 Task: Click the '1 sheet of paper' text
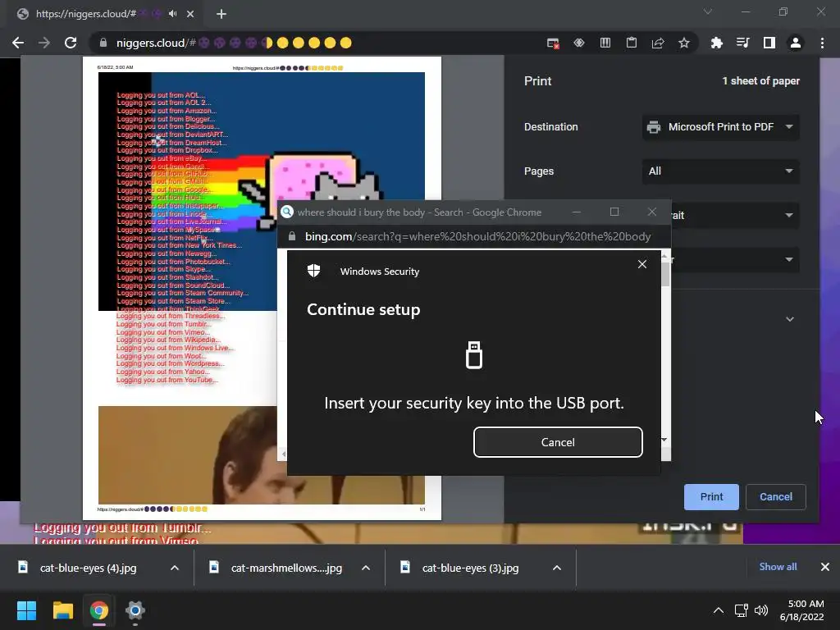click(x=760, y=81)
